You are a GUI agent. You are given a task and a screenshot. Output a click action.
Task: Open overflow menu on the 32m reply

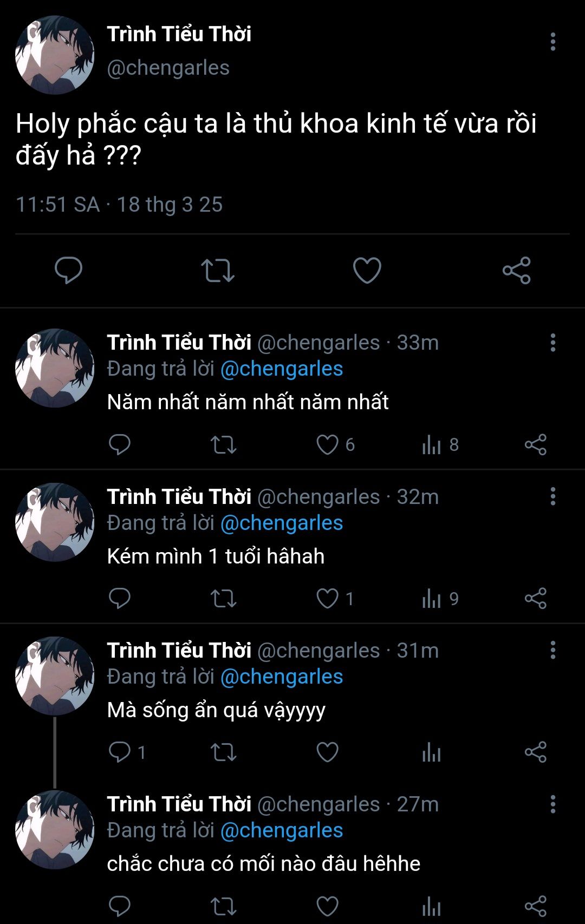click(x=552, y=496)
